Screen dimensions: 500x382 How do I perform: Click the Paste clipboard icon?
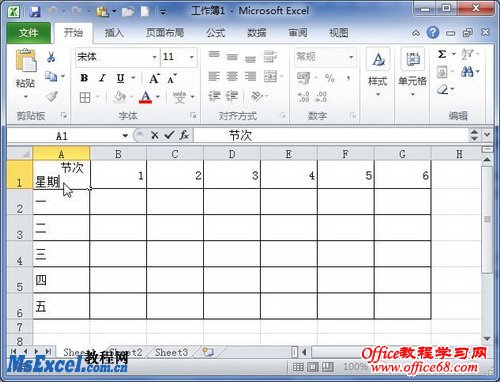[25, 60]
